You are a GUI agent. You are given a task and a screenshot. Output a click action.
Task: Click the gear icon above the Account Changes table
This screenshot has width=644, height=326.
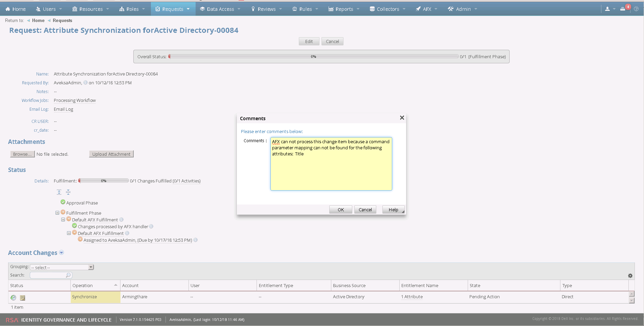[x=630, y=276]
